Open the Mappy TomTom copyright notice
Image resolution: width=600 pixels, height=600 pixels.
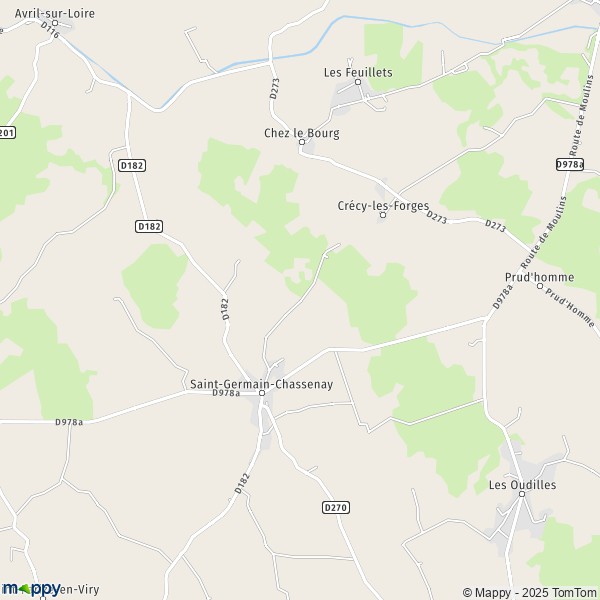click(530, 592)
